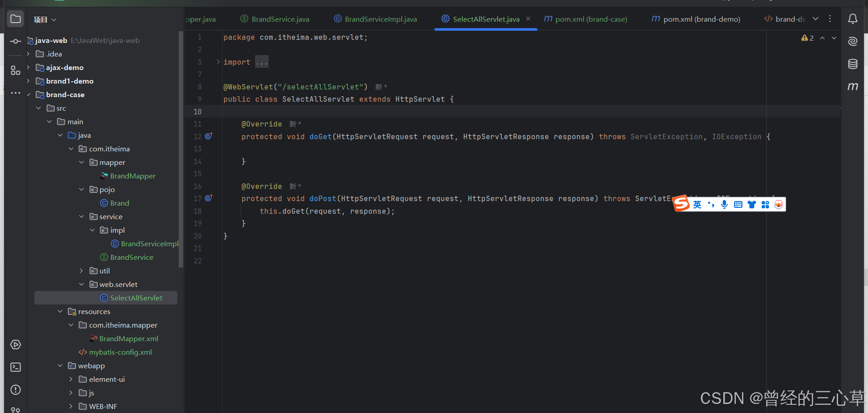Open the Project view dropdown
The image size is (868, 413).
pyautogui.click(x=45, y=19)
